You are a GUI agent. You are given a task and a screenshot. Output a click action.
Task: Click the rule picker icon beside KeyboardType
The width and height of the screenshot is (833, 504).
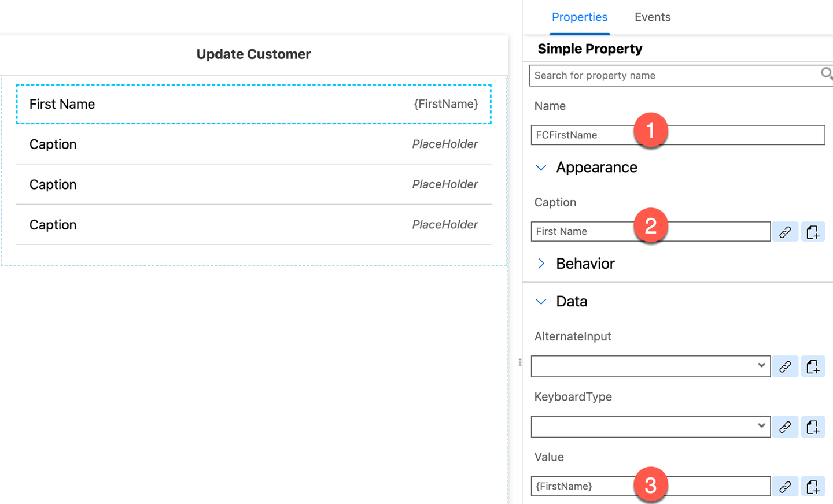[813, 427]
